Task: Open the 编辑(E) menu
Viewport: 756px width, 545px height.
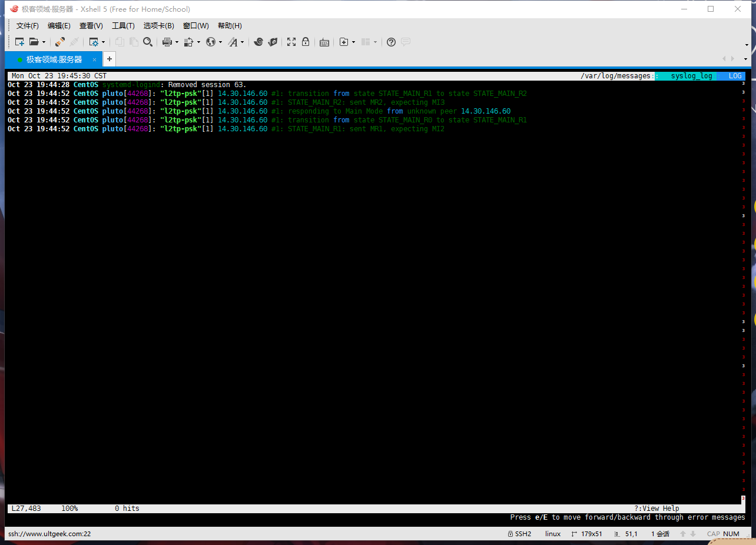Action: (x=59, y=26)
